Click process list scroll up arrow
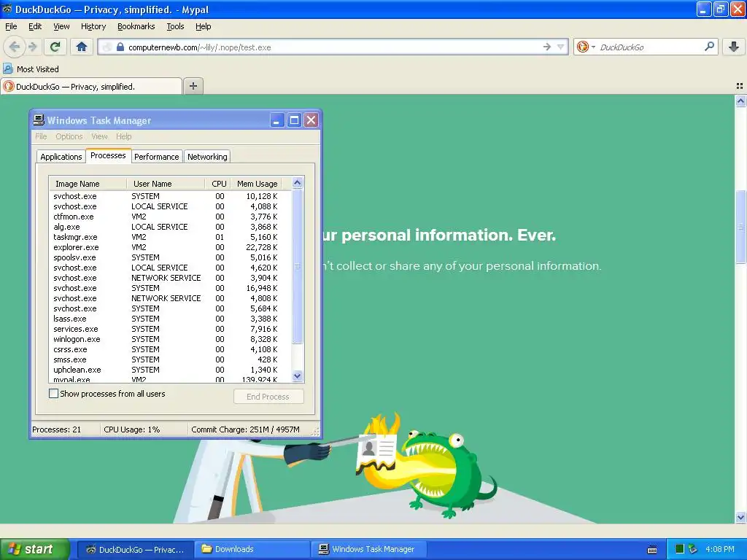 click(298, 183)
